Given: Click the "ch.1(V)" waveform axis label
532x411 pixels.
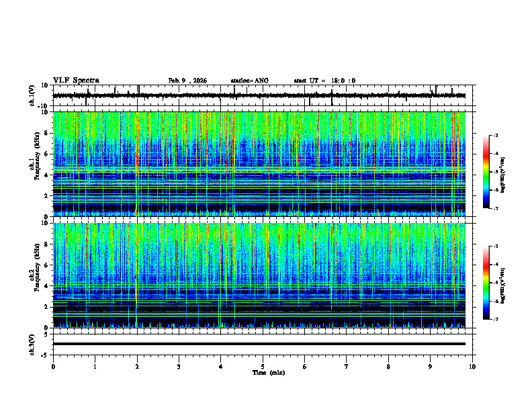Looking at the screenshot, I should 32,95.
